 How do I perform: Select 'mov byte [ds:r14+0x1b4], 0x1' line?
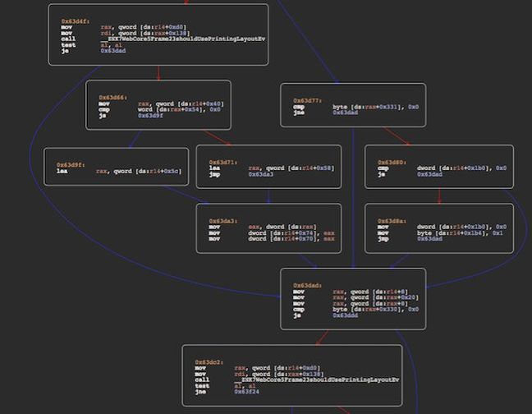(x=440, y=233)
